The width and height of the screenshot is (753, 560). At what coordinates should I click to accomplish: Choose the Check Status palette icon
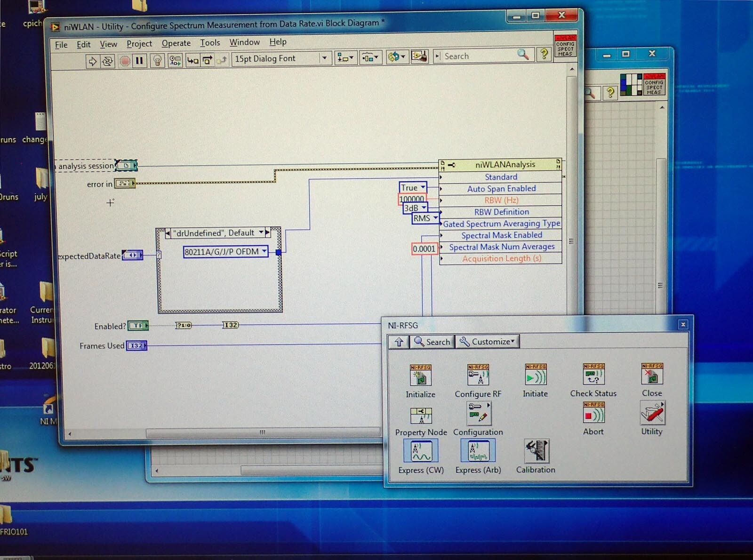click(x=593, y=376)
